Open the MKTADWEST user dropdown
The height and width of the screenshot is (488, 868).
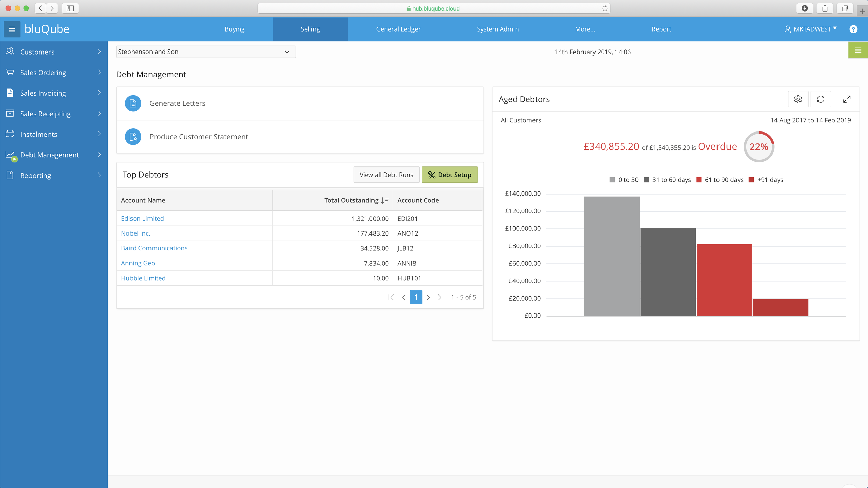811,29
